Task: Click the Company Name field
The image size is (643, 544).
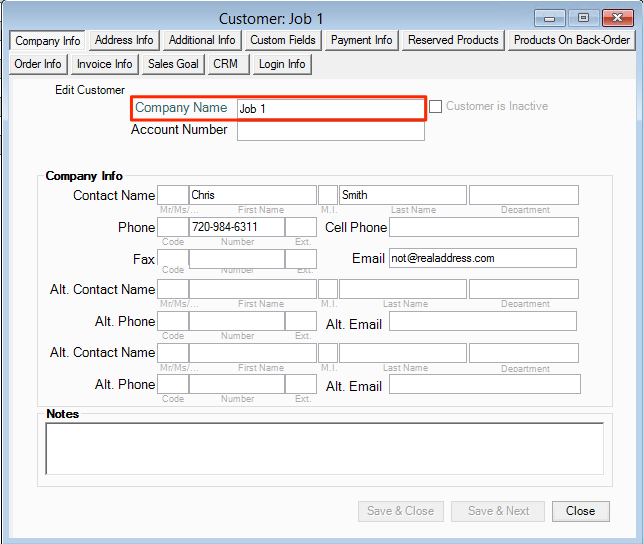Action: 329,108
